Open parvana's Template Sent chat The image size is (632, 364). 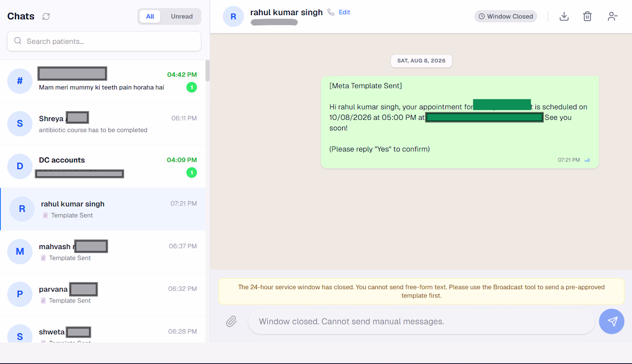103,294
